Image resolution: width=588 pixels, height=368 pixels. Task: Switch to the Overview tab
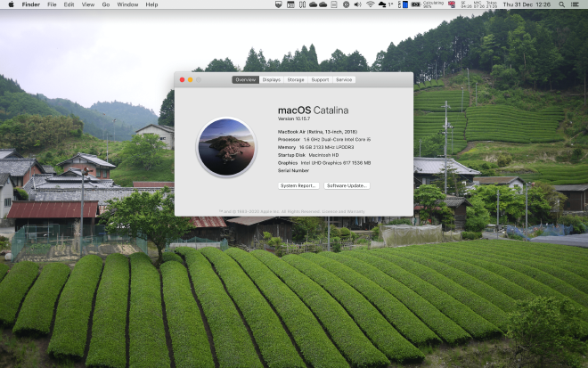click(x=245, y=80)
